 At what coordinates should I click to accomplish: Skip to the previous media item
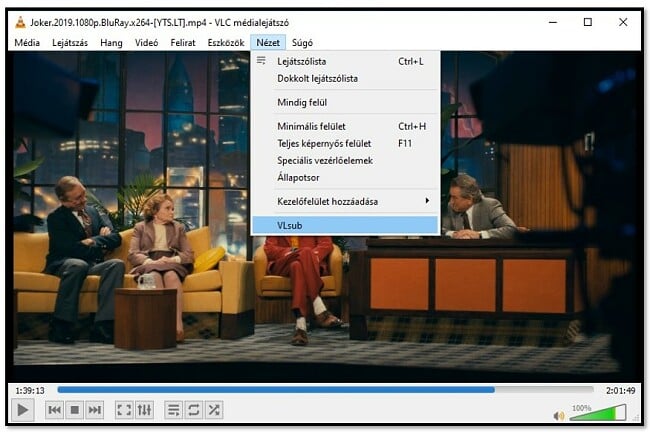point(54,410)
